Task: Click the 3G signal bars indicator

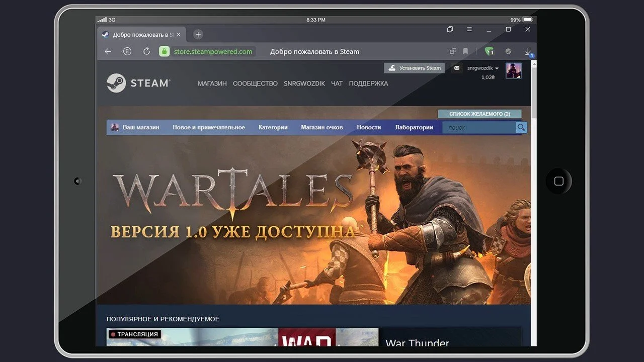Action: pyautogui.click(x=107, y=20)
